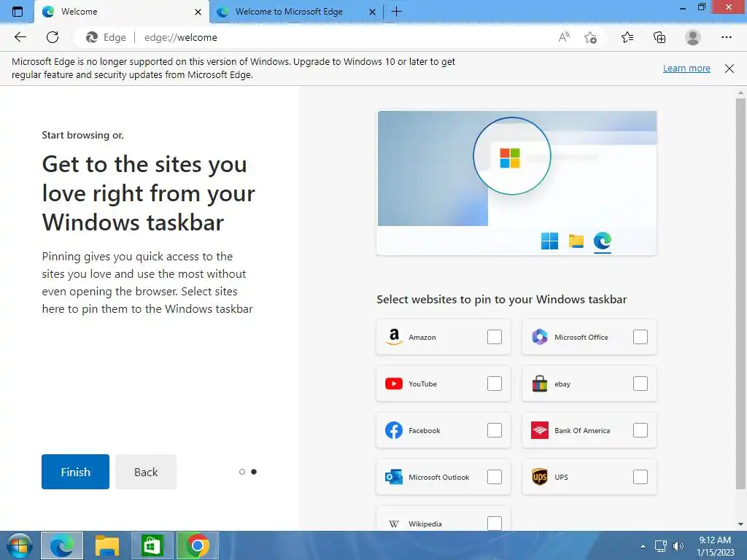Screen dimensions: 747x560
Task: Open the volume speaker tray icon
Action: coord(678,546)
